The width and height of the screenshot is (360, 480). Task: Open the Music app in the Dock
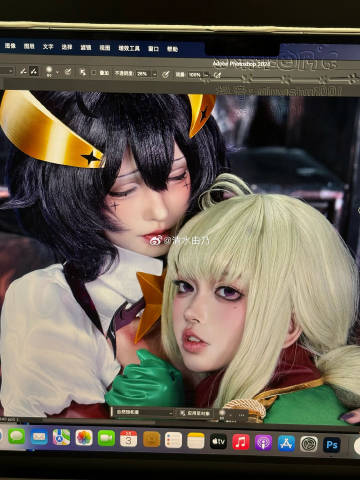click(241, 442)
